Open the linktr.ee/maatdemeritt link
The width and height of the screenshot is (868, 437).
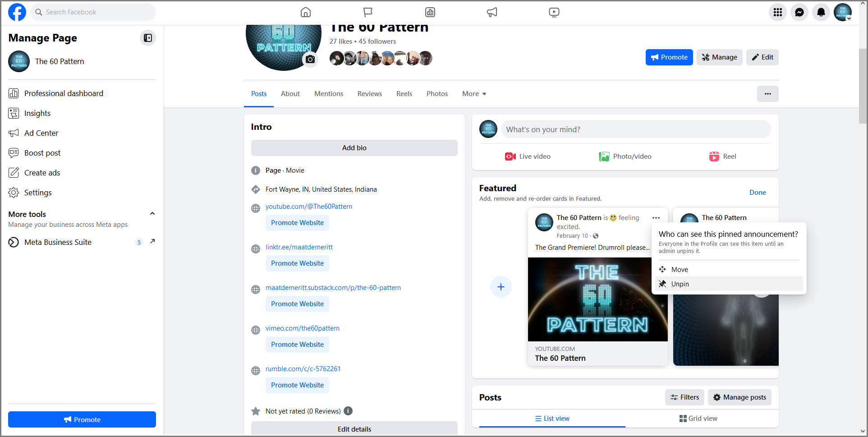[299, 247]
